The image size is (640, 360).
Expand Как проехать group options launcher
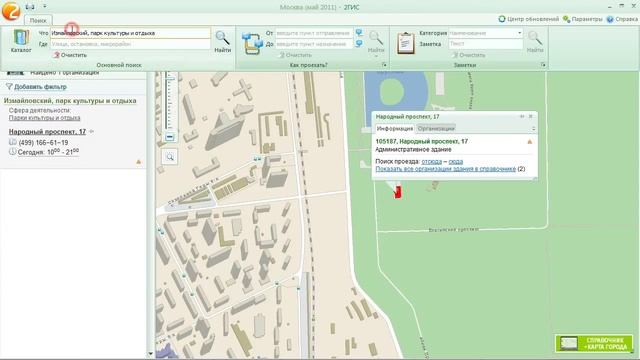point(384,65)
